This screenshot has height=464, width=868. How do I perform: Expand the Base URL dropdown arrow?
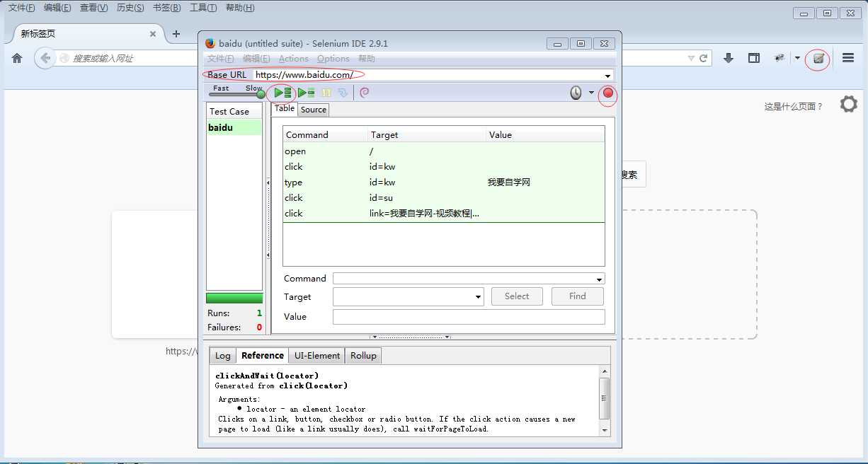point(607,76)
